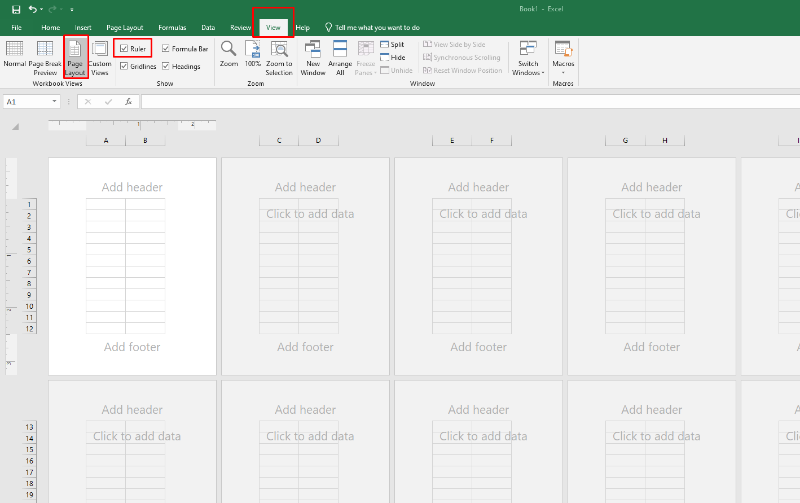
Task: Click Synchronous Scrolling
Action: [x=462, y=58]
